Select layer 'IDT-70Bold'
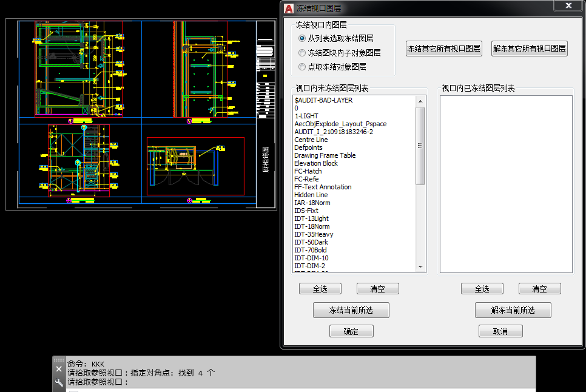Screen dimensions: 586x392 pyautogui.click(x=355, y=250)
